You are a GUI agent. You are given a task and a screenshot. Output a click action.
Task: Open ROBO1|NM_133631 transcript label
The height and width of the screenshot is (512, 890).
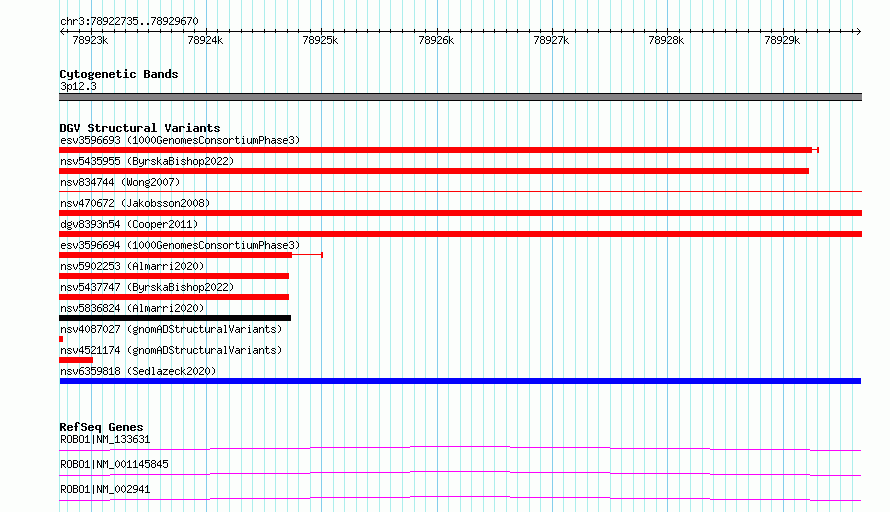[x=105, y=439]
